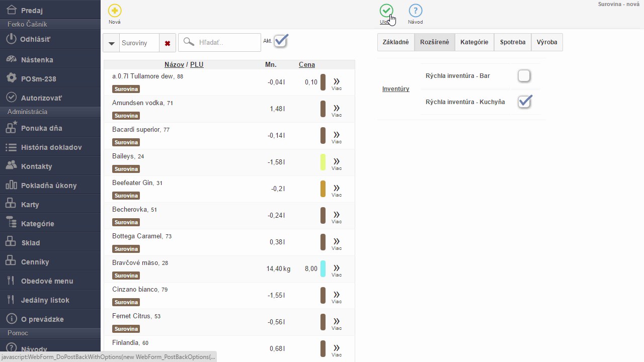The image size is (644, 362).
Task: Expand Viac for a.0.7l Tullamore dew
Action: [337, 83]
